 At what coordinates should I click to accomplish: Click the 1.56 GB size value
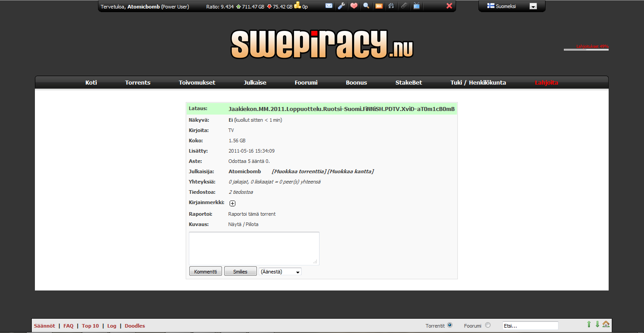point(237,141)
